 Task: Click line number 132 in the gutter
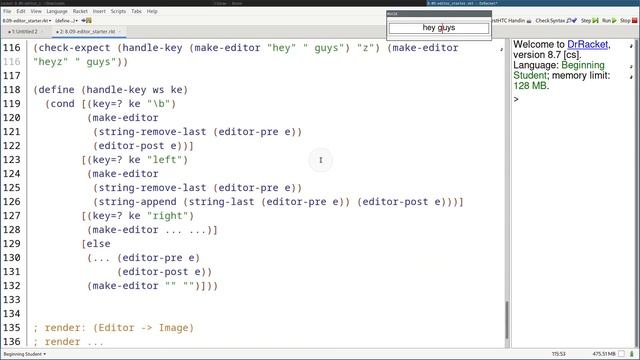point(12,286)
